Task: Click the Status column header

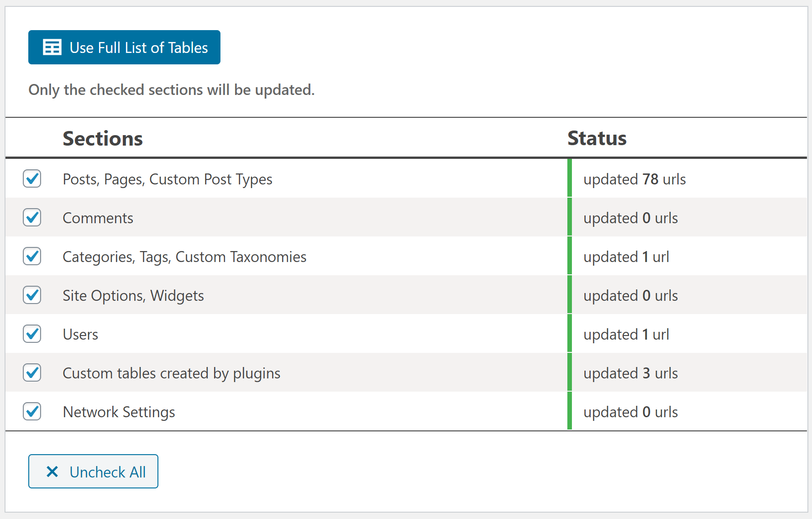Action: (597, 138)
